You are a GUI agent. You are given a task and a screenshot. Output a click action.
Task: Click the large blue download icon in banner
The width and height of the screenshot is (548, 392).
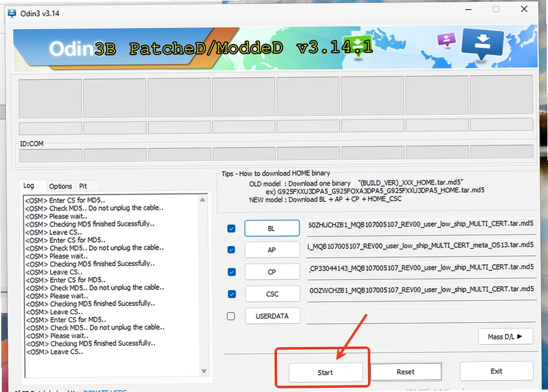tap(482, 45)
